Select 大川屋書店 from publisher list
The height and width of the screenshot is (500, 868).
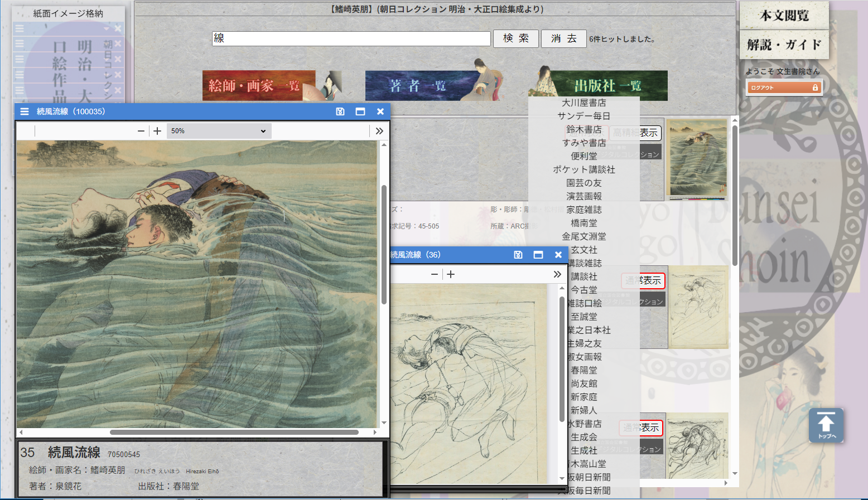tap(584, 103)
